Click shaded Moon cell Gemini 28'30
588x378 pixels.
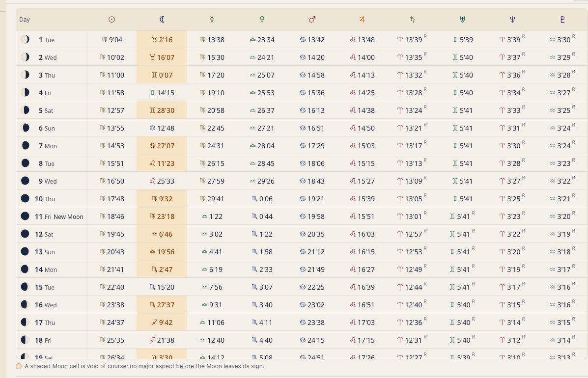pyautogui.click(x=162, y=110)
